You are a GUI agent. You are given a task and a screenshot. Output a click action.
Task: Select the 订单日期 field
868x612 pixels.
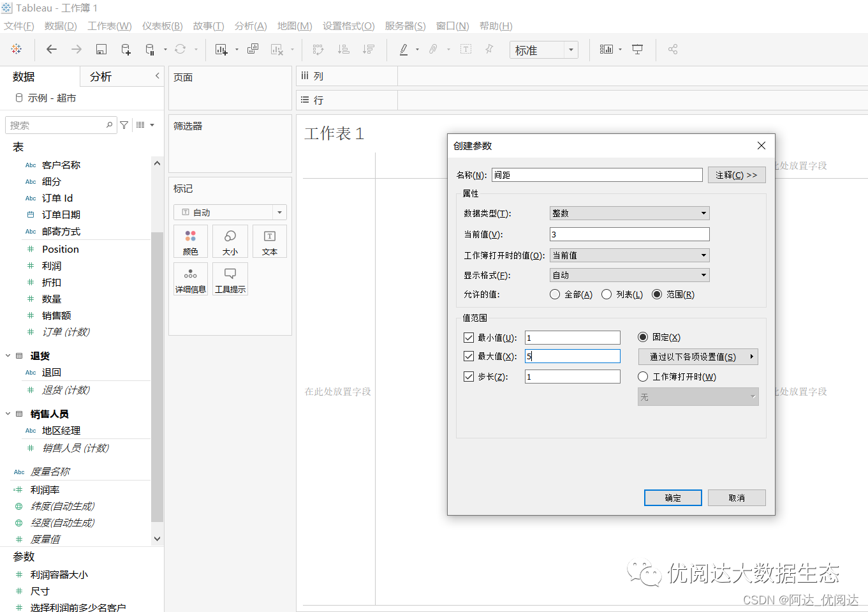[x=61, y=214]
